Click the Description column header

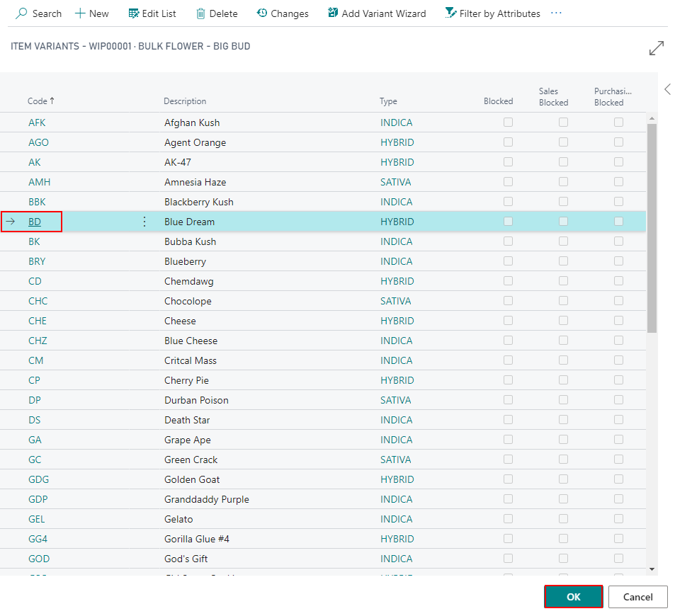185,101
